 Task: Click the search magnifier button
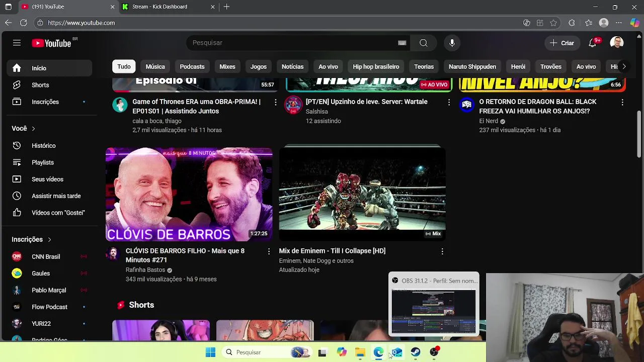[x=424, y=43]
